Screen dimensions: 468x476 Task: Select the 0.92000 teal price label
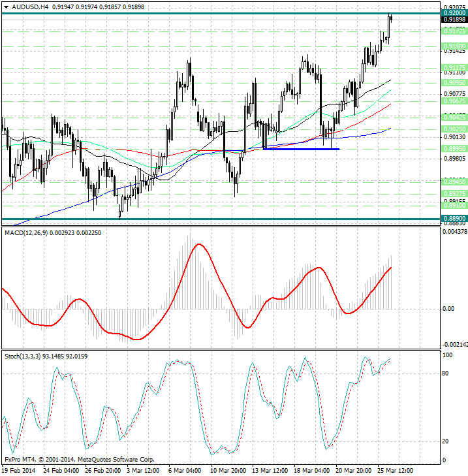click(454, 13)
